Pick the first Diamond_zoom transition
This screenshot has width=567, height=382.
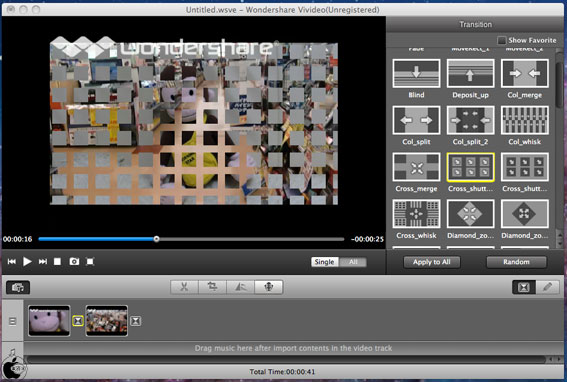[x=470, y=213]
